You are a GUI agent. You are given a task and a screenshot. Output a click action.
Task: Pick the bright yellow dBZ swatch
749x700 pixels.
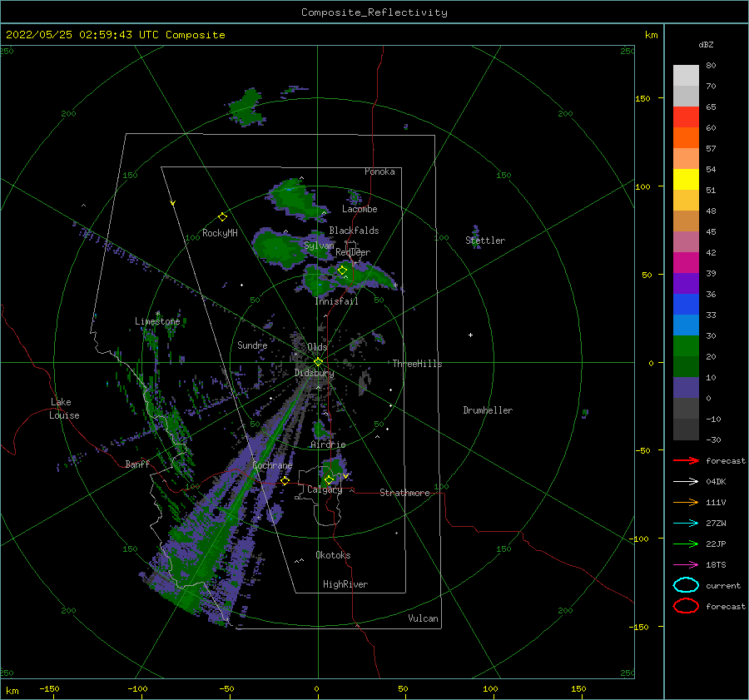[686, 180]
